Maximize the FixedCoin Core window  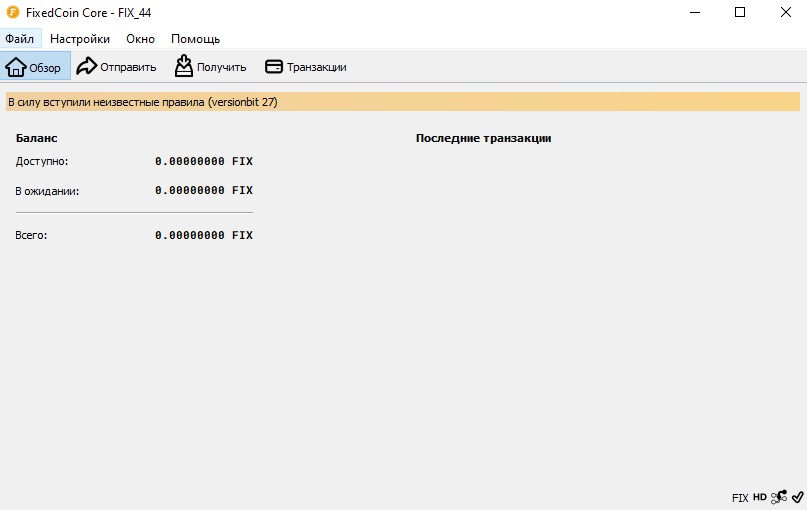tap(740, 12)
